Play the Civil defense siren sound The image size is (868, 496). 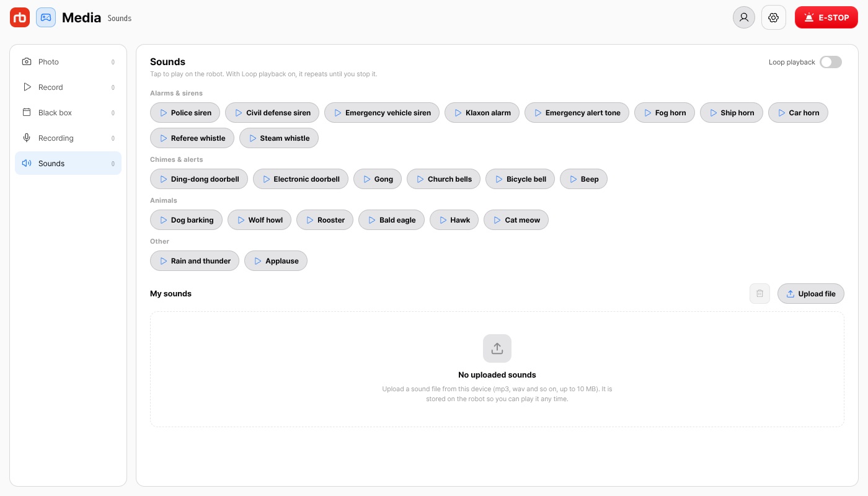point(272,113)
